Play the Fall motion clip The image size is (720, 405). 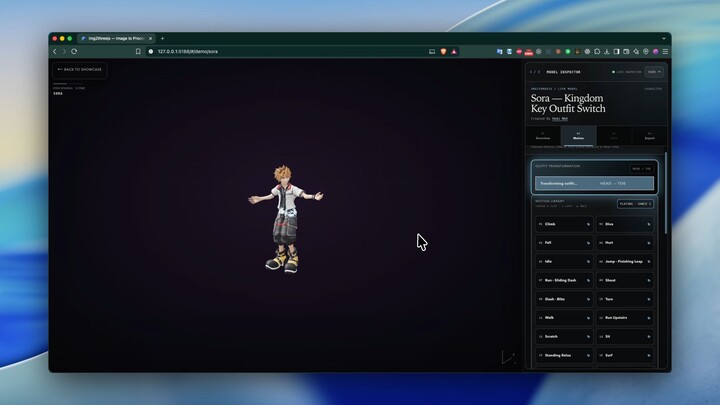pyautogui.click(x=564, y=243)
